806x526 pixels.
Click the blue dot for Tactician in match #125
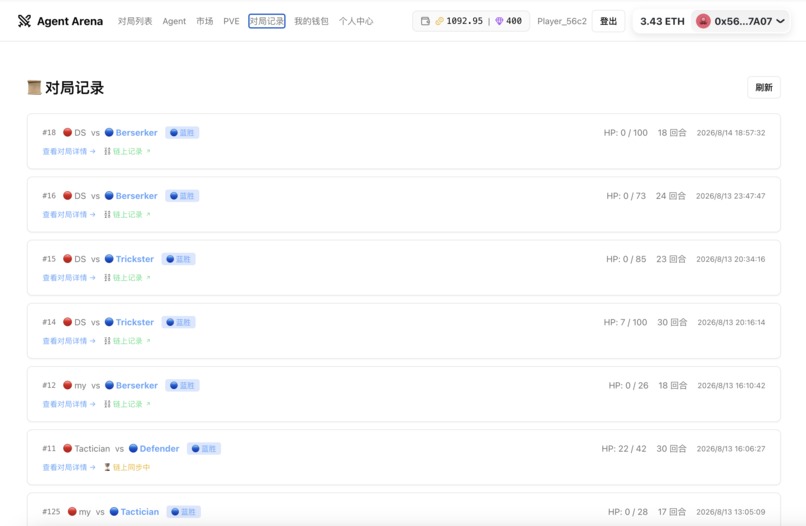[x=114, y=512]
